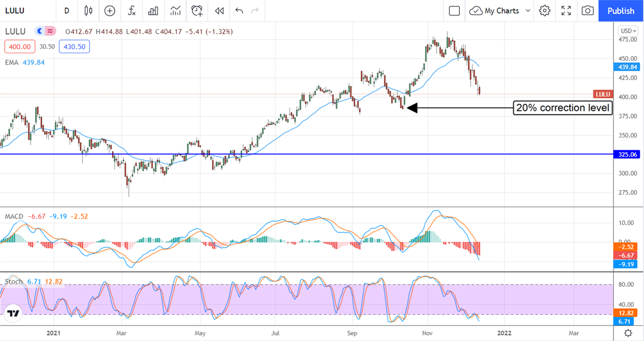Click the Stoch legend value 6.71

[34, 281]
